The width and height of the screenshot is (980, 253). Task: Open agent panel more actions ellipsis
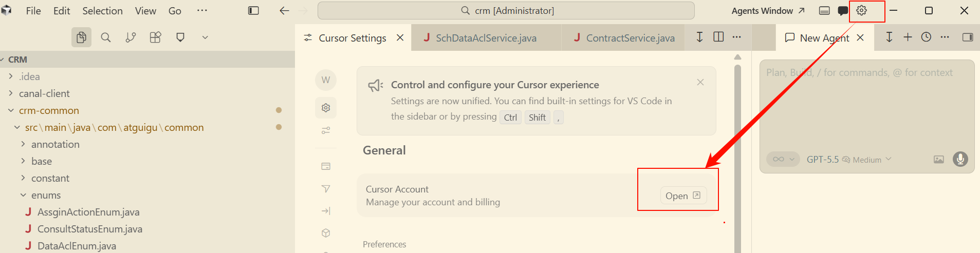pos(945,37)
